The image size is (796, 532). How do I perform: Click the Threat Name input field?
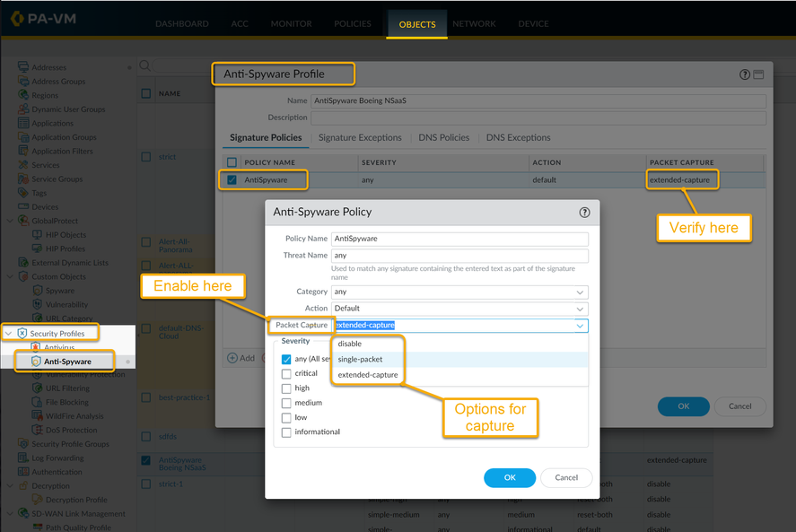pos(459,256)
